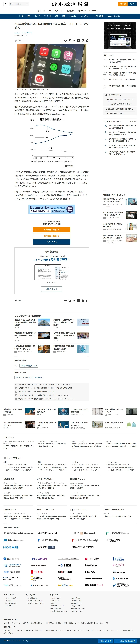Open the NIKKEI Prime header dropdown
Screen dimensions: 140x644
coord(96,11)
